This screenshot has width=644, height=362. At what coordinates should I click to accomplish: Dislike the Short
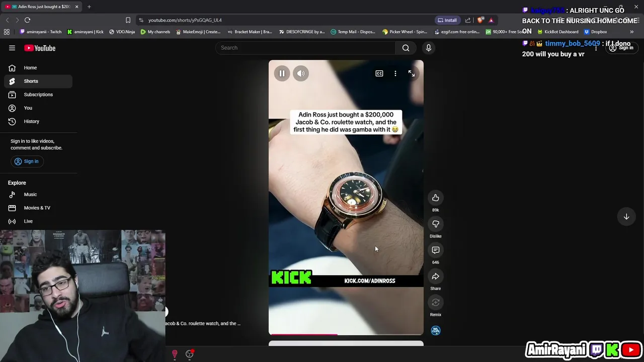tap(436, 224)
